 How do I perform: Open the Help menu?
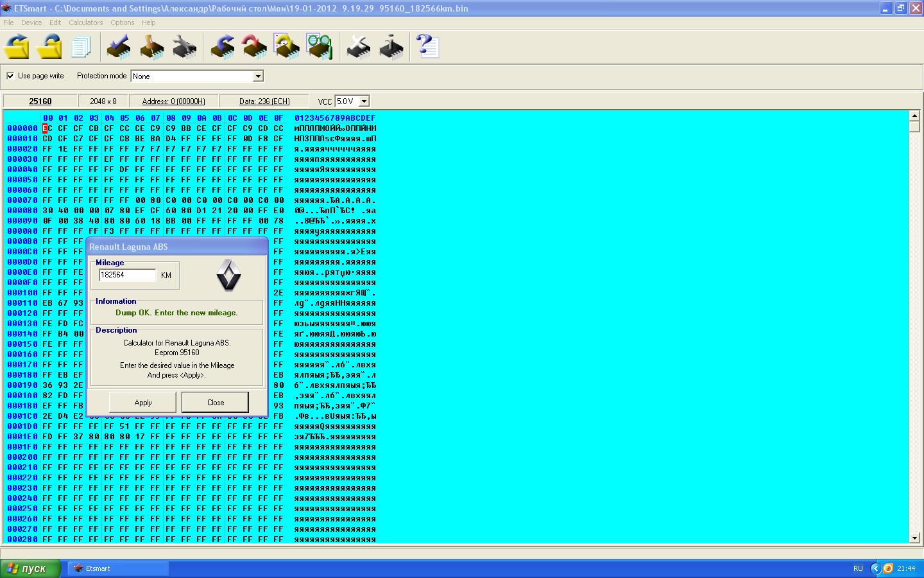coord(148,22)
